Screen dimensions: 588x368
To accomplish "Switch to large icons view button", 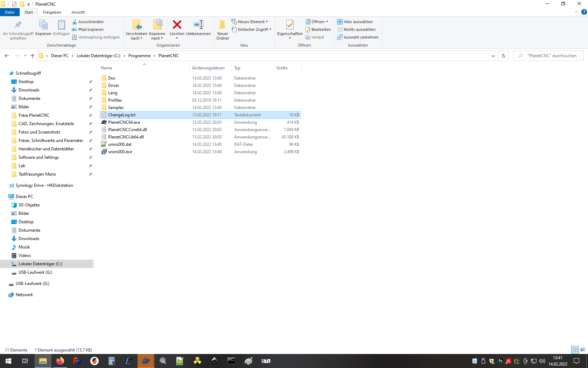I will tap(583, 350).
